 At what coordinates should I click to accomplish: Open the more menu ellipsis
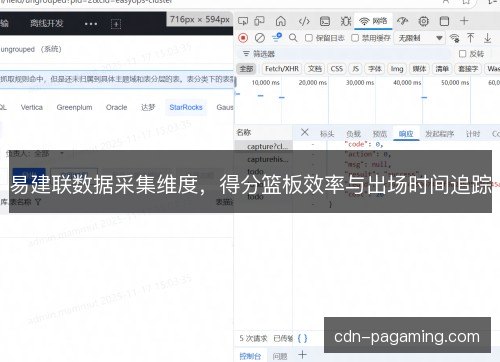[x=91, y=24]
